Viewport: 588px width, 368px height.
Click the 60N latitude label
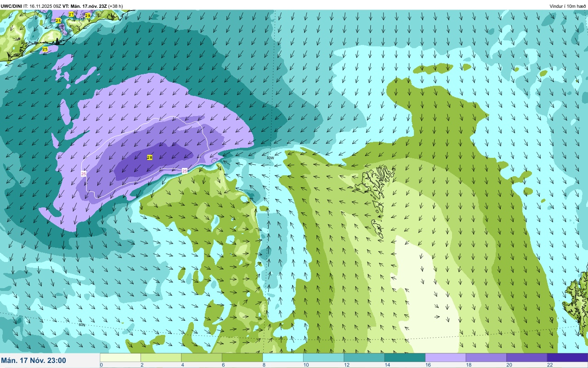coord(82,325)
